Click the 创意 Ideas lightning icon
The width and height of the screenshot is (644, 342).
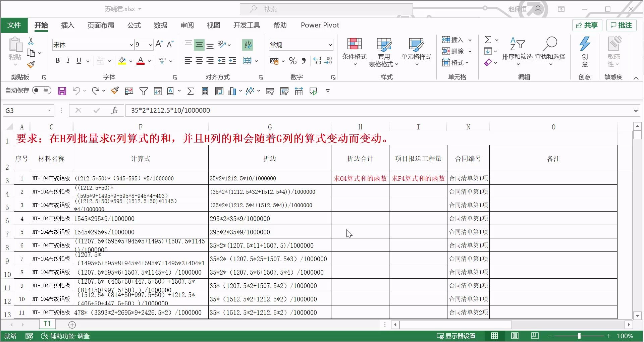[x=585, y=51]
